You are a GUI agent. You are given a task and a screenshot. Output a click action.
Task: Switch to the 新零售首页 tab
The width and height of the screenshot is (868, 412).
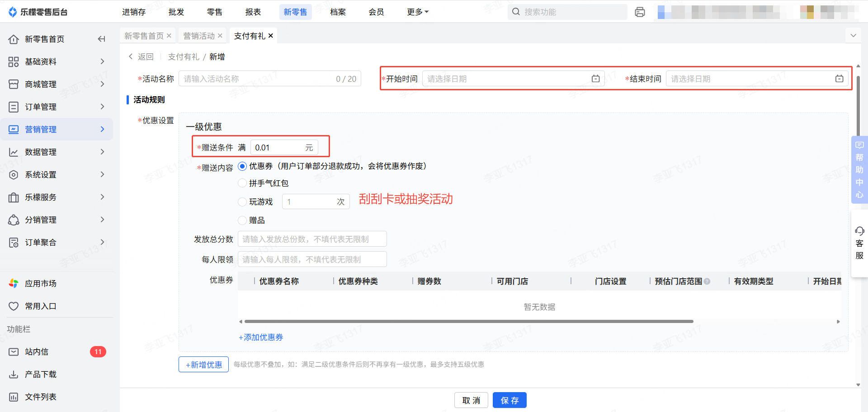pyautogui.click(x=144, y=36)
